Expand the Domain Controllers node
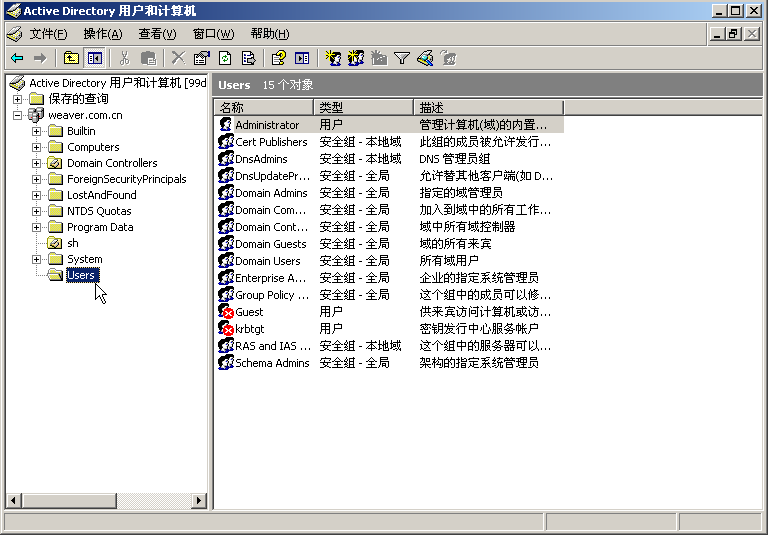 click(36, 163)
